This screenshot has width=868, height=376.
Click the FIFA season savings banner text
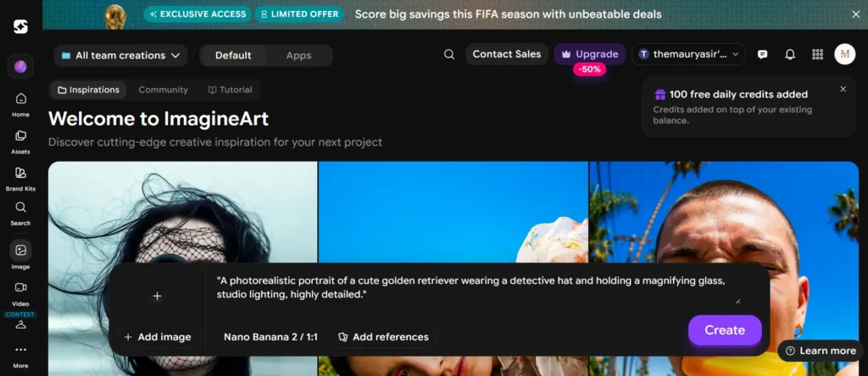click(x=509, y=14)
